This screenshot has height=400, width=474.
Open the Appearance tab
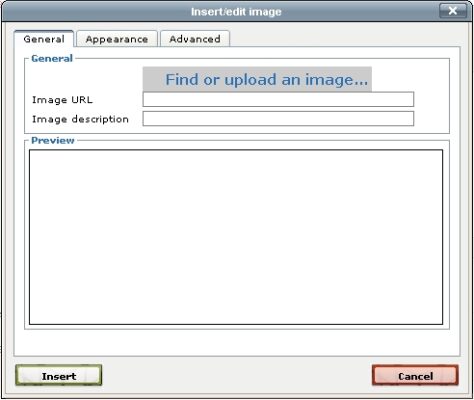click(117, 39)
